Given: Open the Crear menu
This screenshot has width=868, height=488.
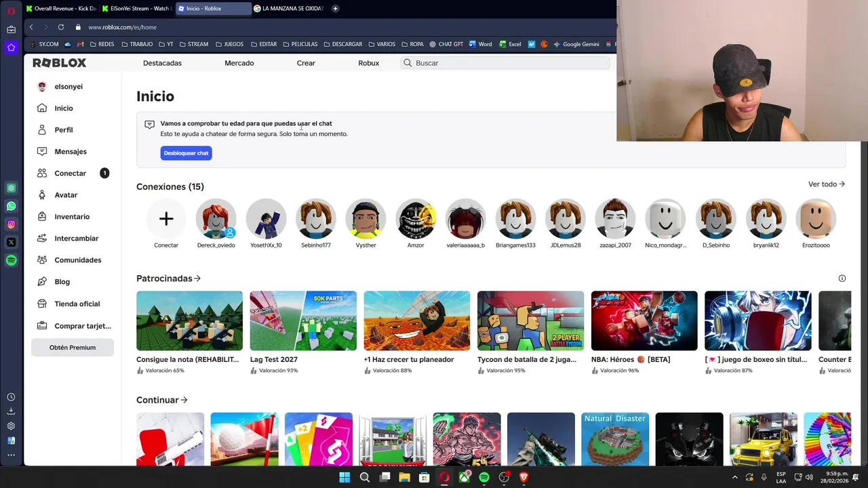Looking at the screenshot, I should point(306,63).
